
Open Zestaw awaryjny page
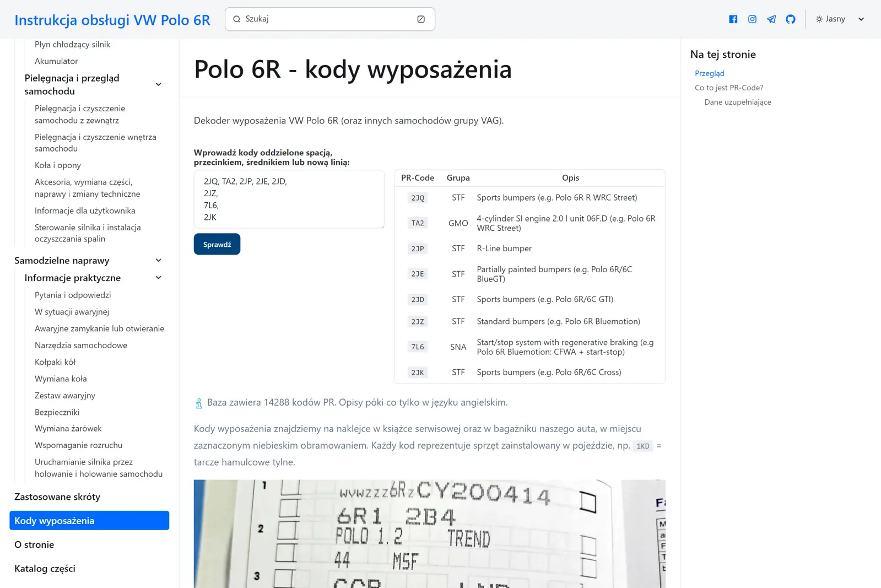tap(65, 396)
